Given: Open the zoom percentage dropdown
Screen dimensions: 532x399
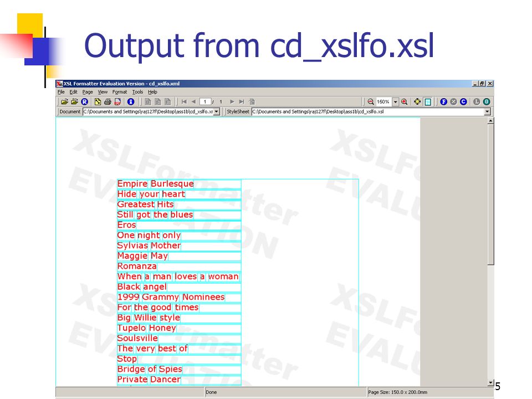Looking at the screenshot, I should pyautogui.click(x=395, y=101).
